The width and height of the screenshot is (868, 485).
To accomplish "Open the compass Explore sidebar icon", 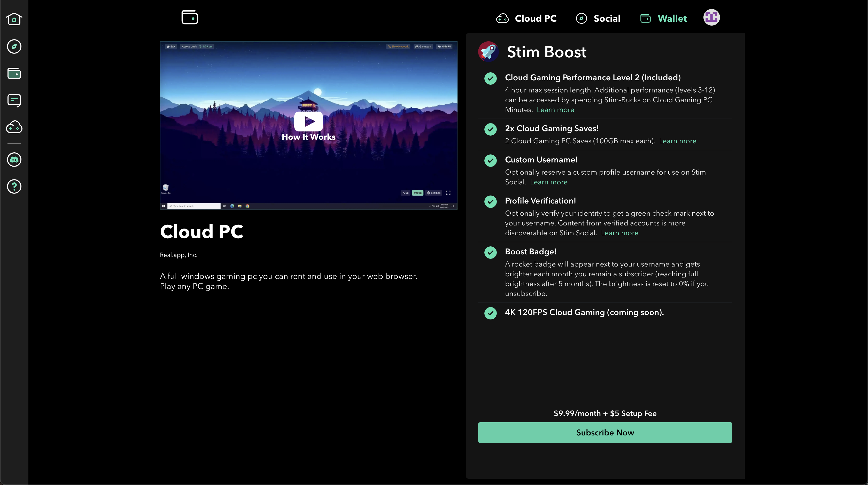I will [x=14, y=46].
